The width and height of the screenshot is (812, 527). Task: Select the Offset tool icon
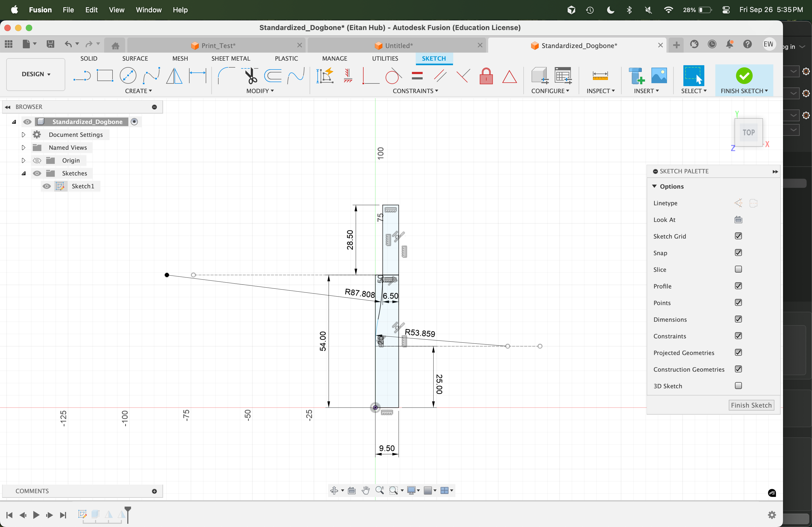click(x=273, y=75)
